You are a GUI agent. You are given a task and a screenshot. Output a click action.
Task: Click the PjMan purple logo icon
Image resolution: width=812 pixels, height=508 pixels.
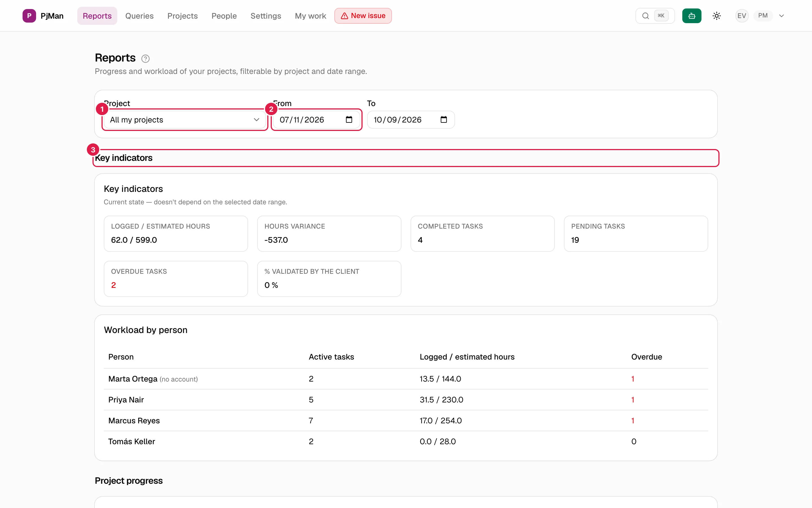tap(29, 16)
